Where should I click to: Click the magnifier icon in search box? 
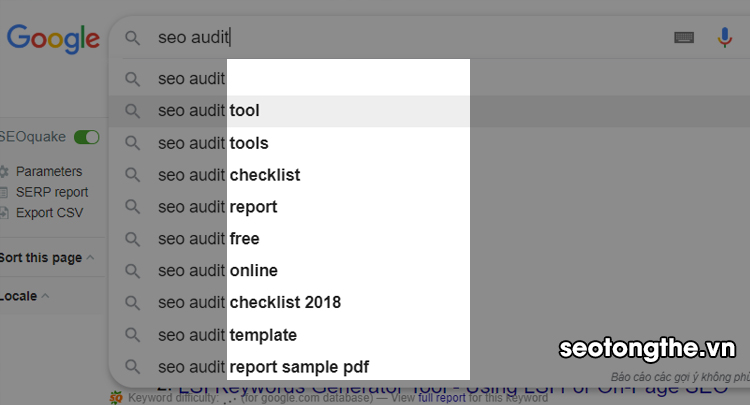[132, 38]
